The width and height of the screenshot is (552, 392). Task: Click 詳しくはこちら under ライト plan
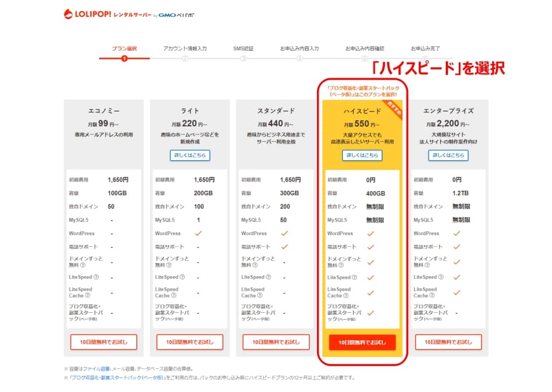coord(190,155)
